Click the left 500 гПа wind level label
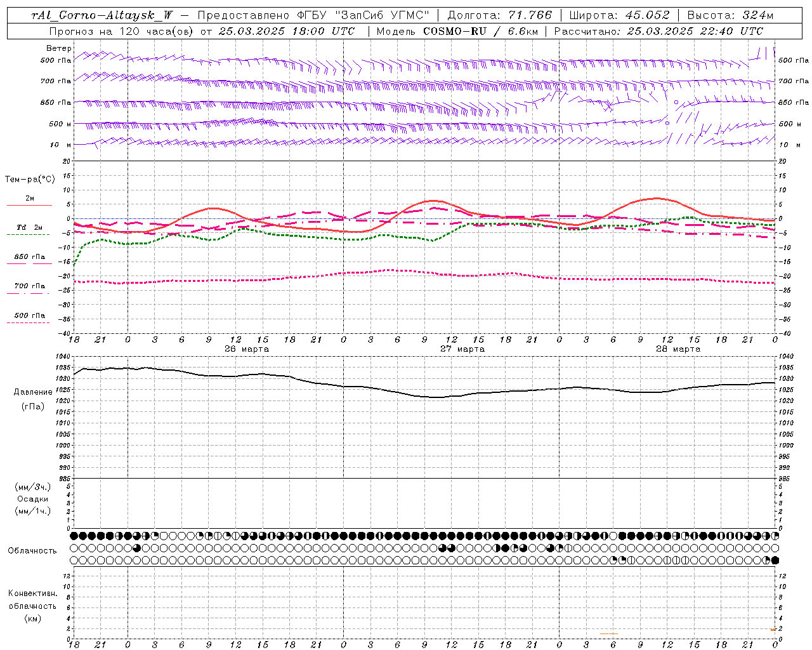 pos(56,60)
